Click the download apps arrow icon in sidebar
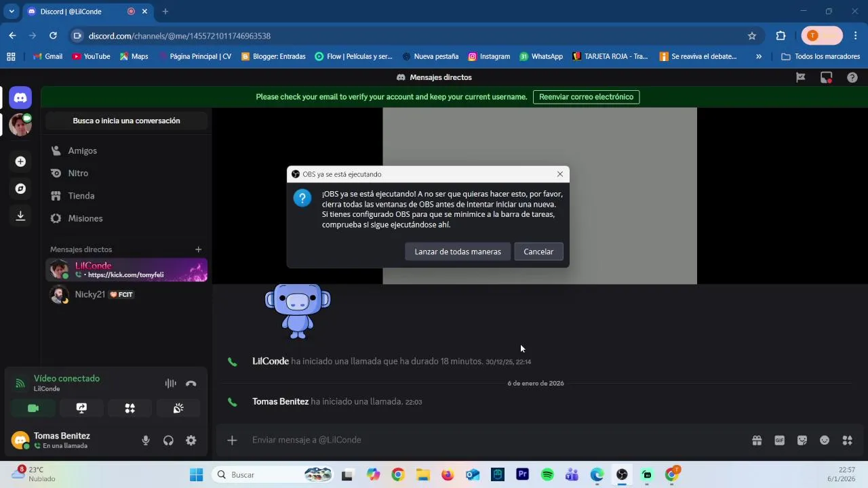 click(x=20, y=216)
